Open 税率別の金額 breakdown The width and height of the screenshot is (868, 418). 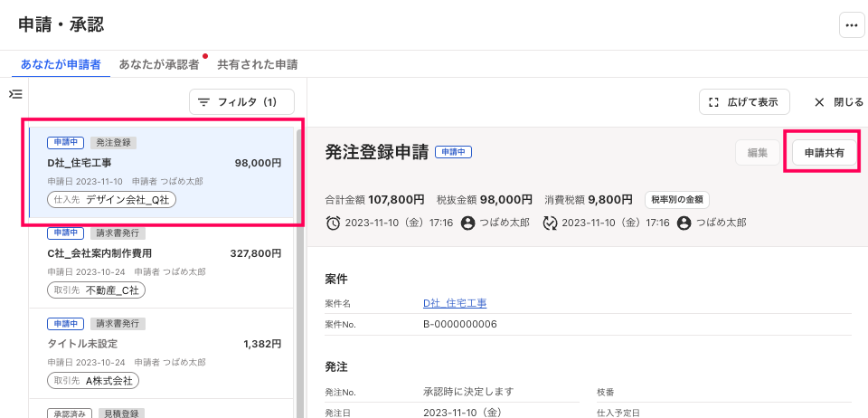(x=677, y=199)
